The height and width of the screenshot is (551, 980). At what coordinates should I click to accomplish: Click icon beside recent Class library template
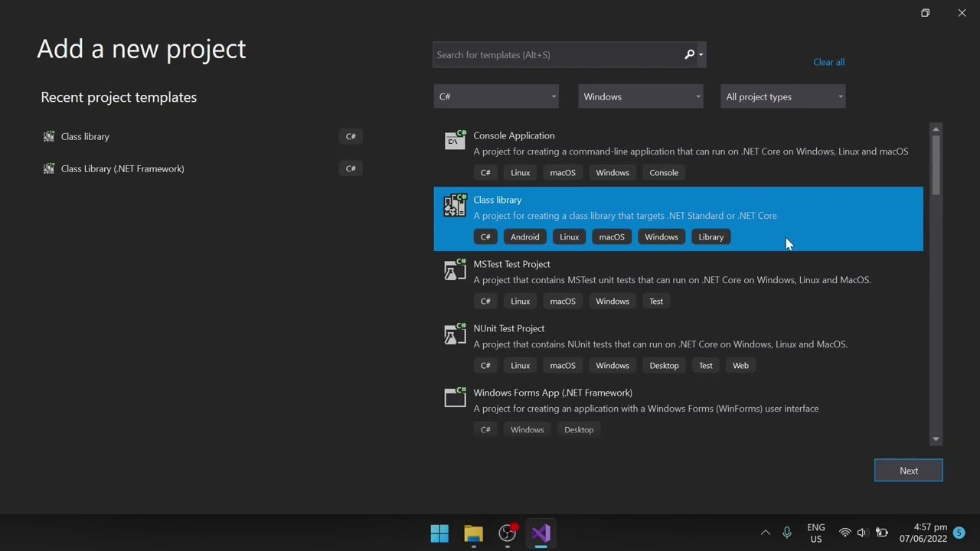(49, 136)
